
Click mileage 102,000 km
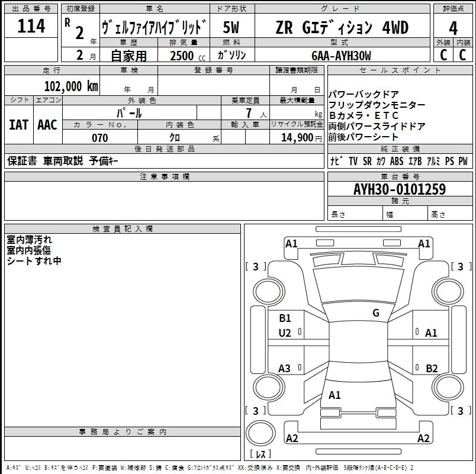(71, 86)
